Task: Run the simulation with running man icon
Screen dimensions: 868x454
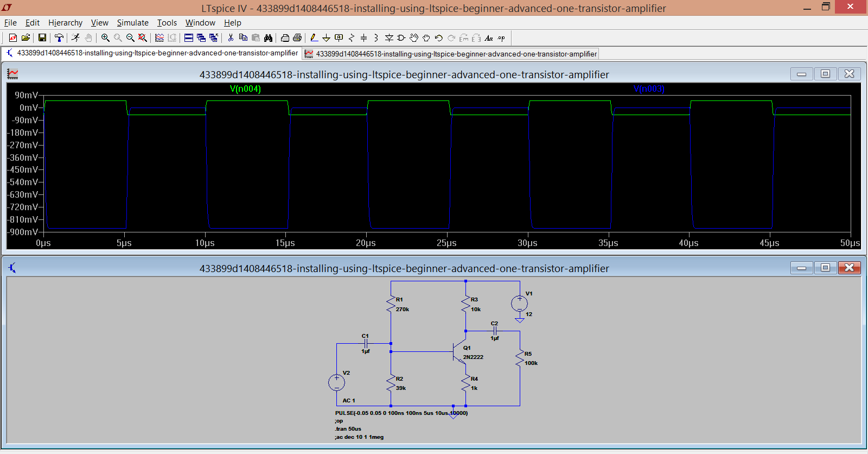Action: tap(75, 37)
